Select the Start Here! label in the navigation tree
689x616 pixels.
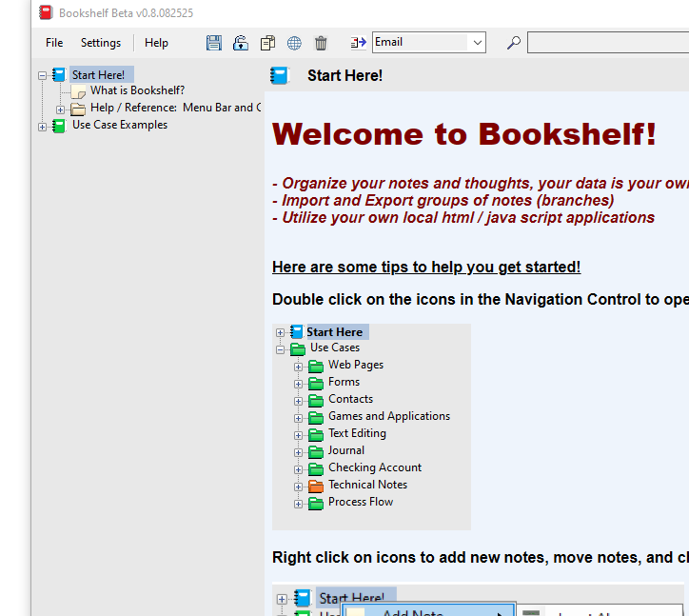(98, 74)
